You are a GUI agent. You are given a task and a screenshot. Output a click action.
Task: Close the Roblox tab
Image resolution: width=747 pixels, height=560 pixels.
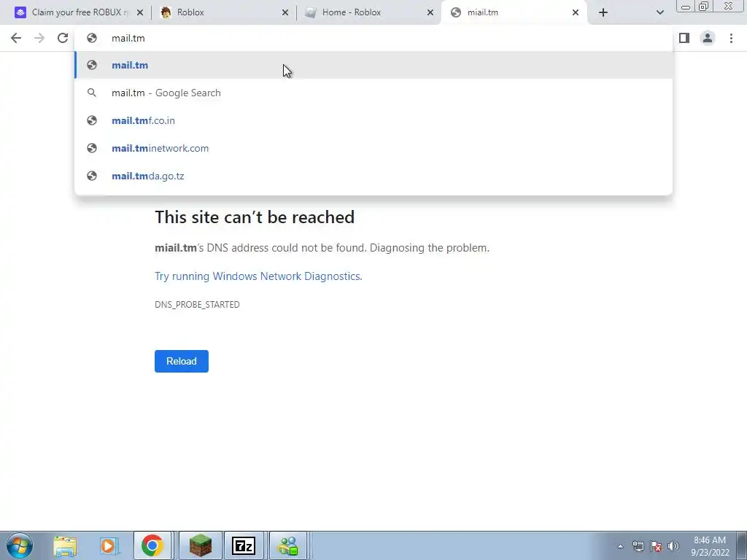pos(285,13)
